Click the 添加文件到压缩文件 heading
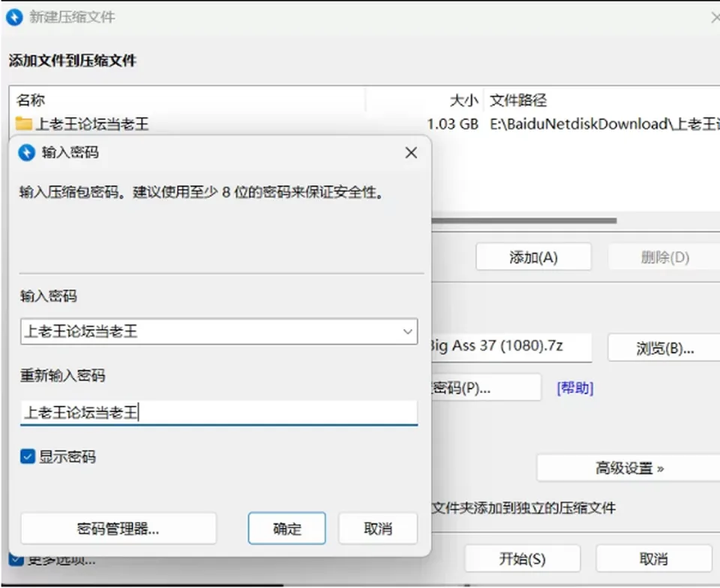Viewport: 720px width, 588px height. [x=73, y=61]
